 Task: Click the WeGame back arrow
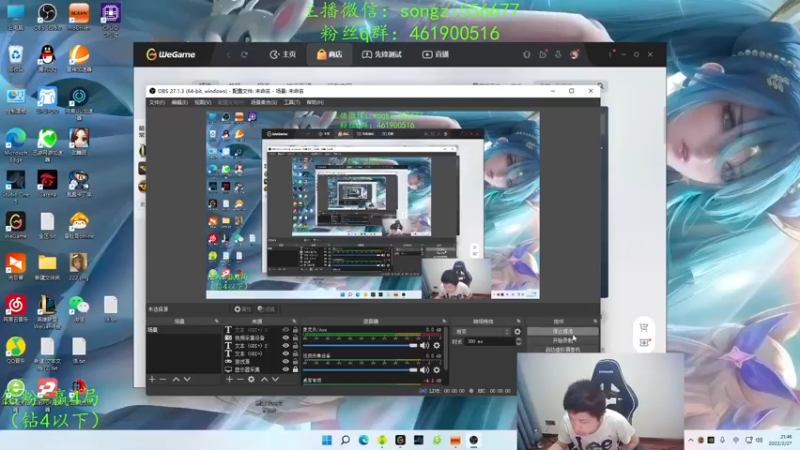coord(228,55)
